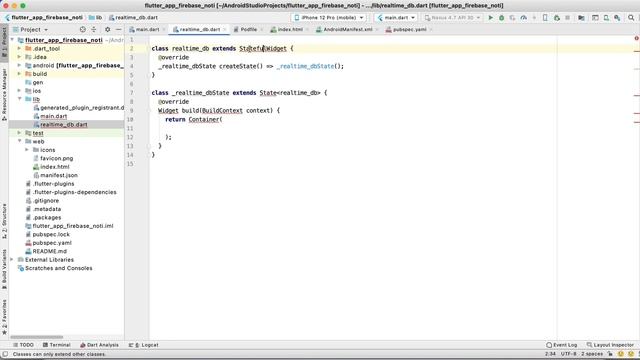Open Project panel settings gear
640x360 pixels.
[107, 29]
